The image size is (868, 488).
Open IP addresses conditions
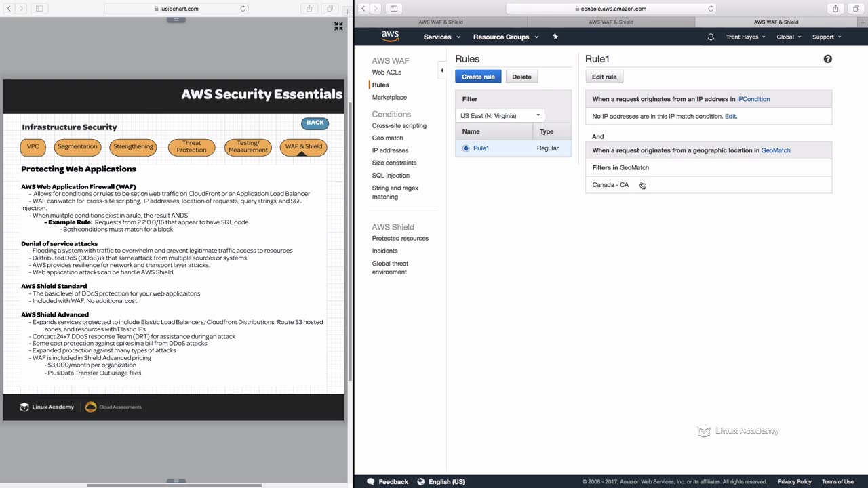(390, 150)
